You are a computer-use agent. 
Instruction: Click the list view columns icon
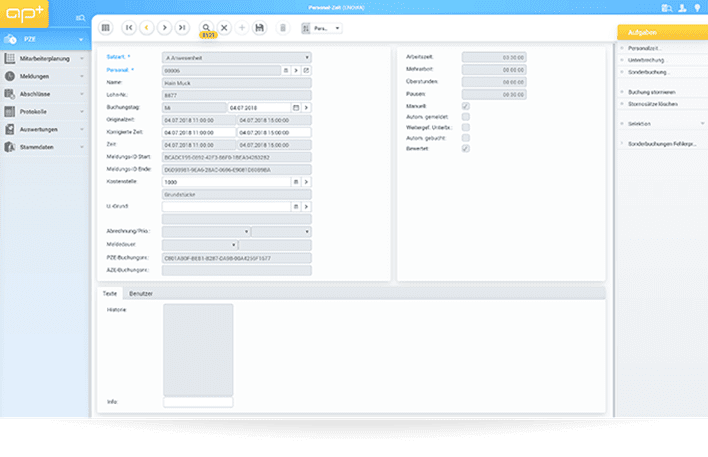(105, 28)
